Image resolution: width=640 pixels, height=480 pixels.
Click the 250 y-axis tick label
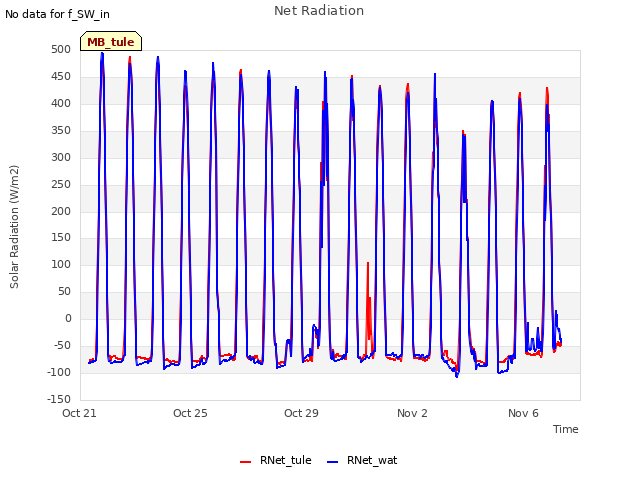point(61,184)
